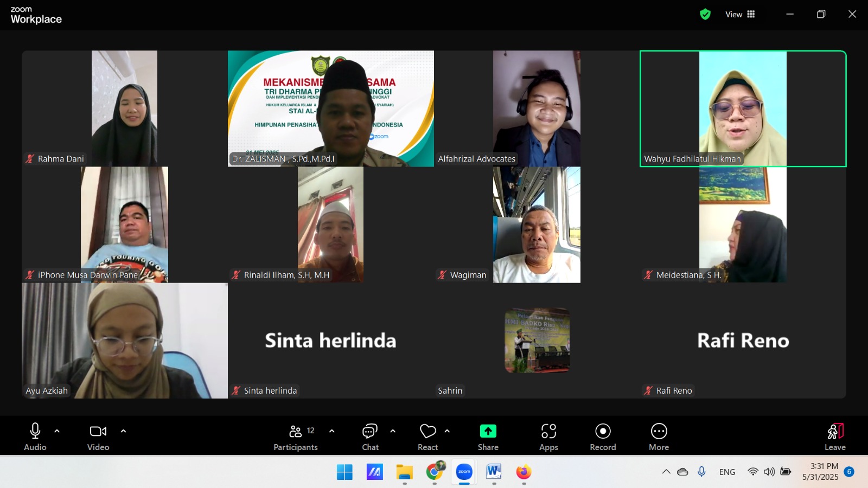
Task: Toggle the microphone Audio button
Action: [x=35, y=432]
